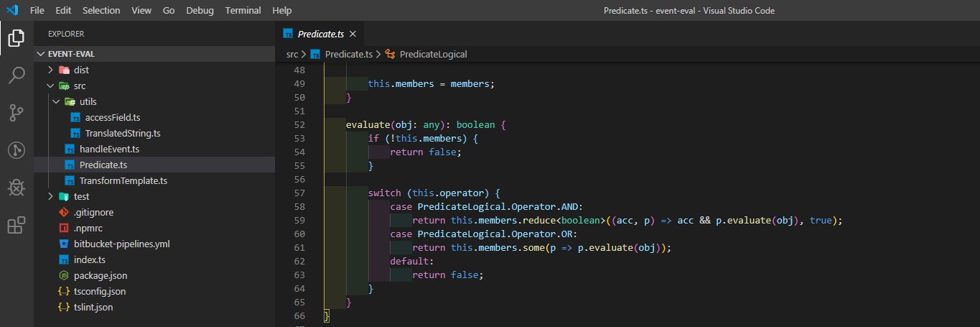This screenshot has height=327, width=980.
Task: Open the Explorer view in activity bar
Action: (17, 37)
